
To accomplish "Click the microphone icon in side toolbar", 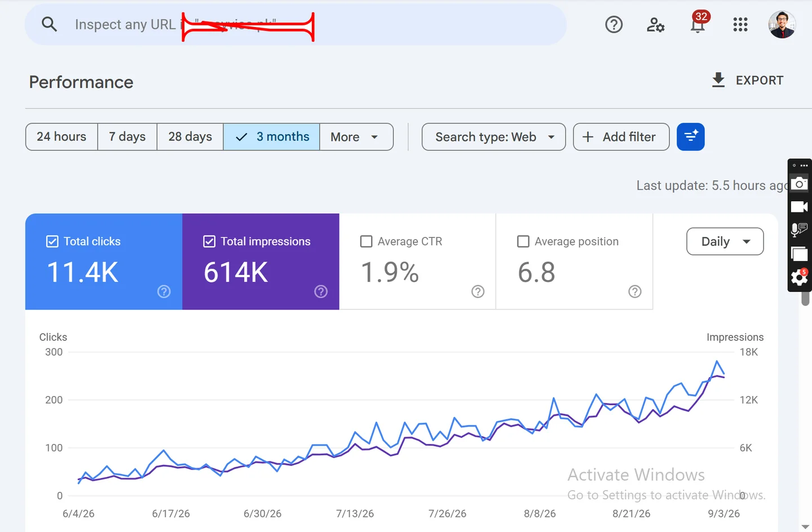I will pos(799,230).
